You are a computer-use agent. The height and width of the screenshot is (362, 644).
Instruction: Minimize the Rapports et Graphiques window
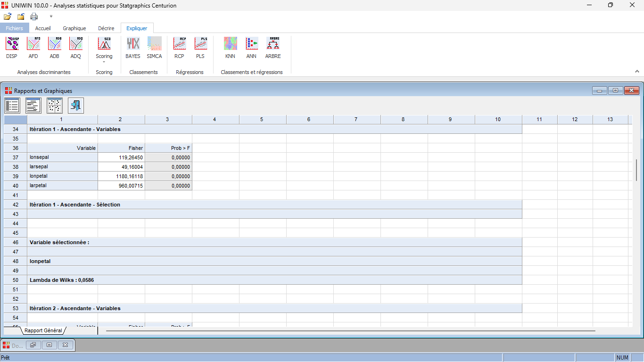600,90
